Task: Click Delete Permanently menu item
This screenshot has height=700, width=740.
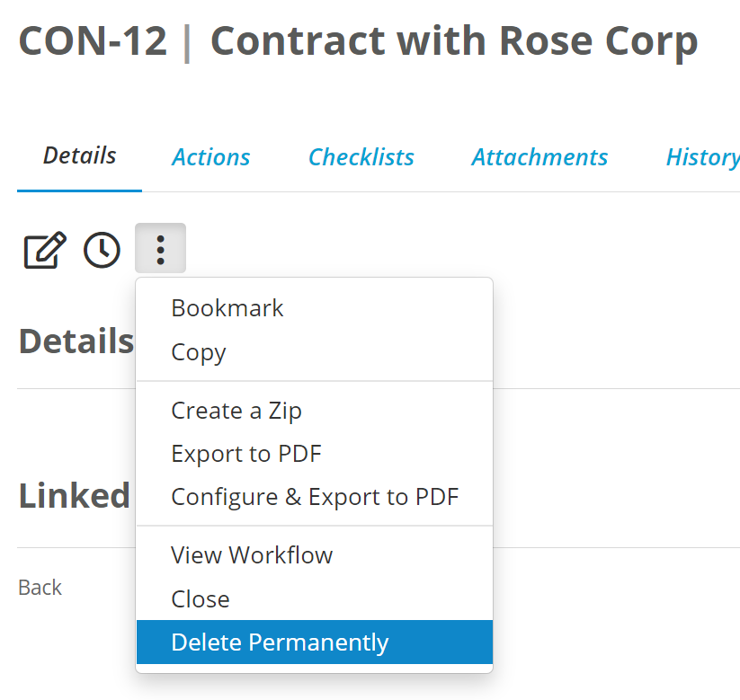Action: 315,642
